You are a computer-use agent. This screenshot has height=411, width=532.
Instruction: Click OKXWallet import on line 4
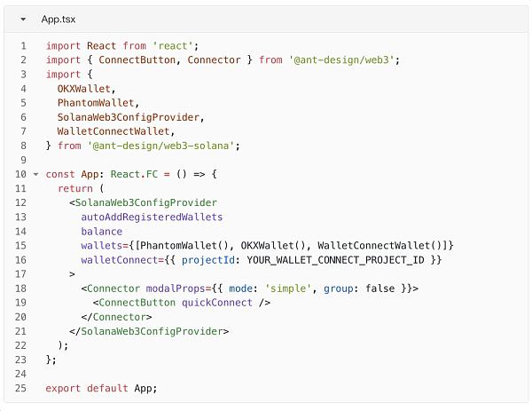(x=84, y=89)
